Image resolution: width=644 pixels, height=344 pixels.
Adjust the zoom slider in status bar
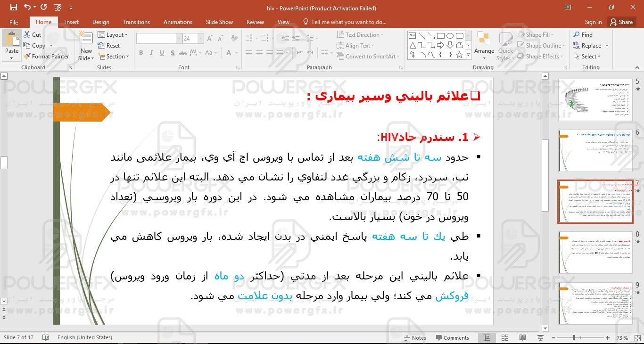coord(574,338)
